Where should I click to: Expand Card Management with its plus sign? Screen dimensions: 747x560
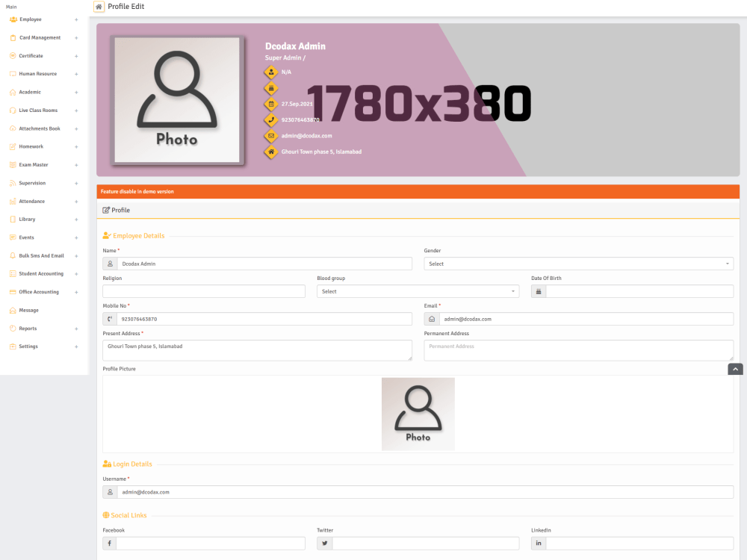pos(76,37)
